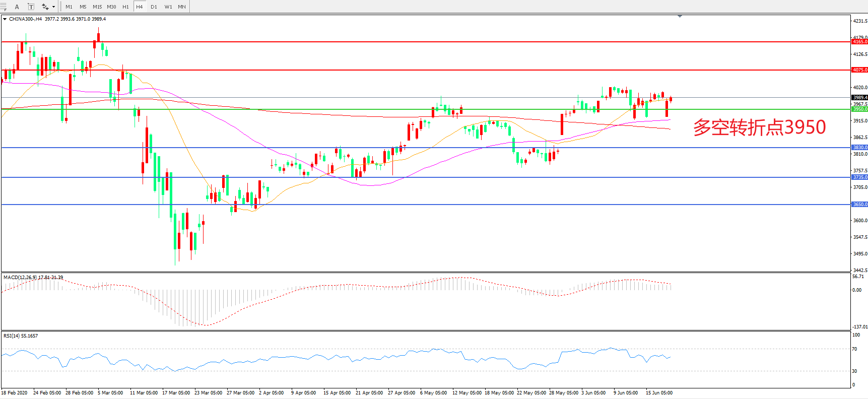Select the Text tool (A icon)
Viewport: 868px width, 399px height.
coord(17,7)
